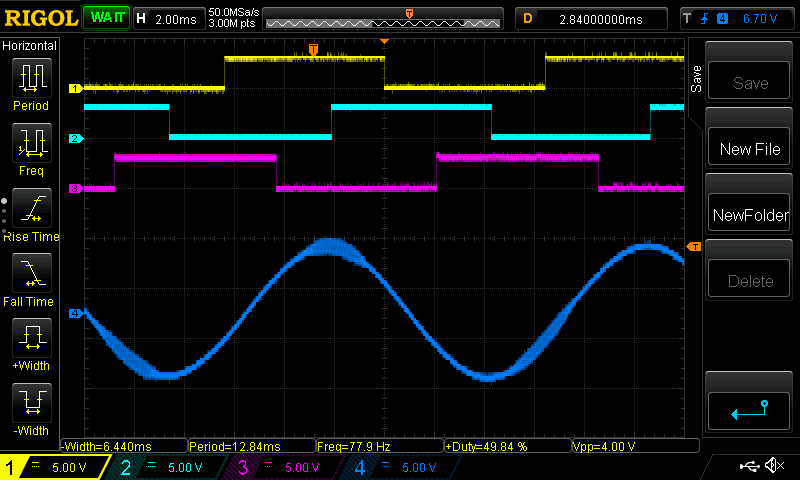Screen dimensions: 800x480
Task: Click the yellow channel 1 ground marker
Action: [x=76, y=89]
